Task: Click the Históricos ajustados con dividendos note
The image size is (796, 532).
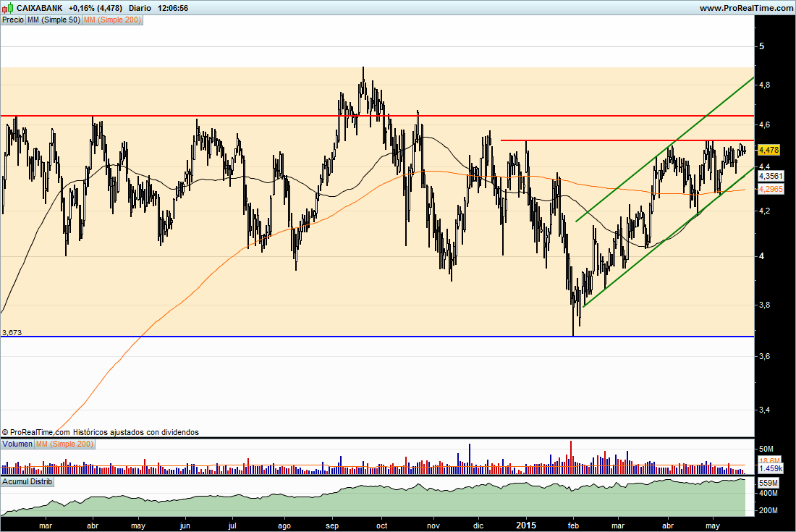Action: (136, 433)
